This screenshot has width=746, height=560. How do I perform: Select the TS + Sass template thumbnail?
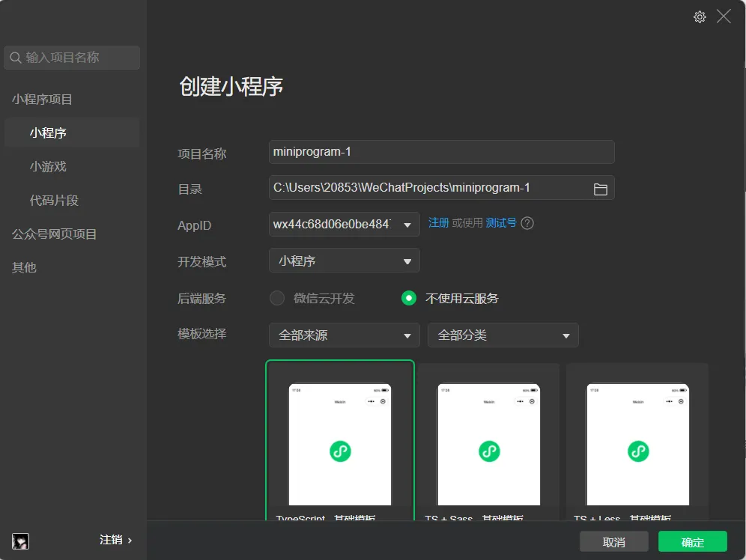coord(488,442)
